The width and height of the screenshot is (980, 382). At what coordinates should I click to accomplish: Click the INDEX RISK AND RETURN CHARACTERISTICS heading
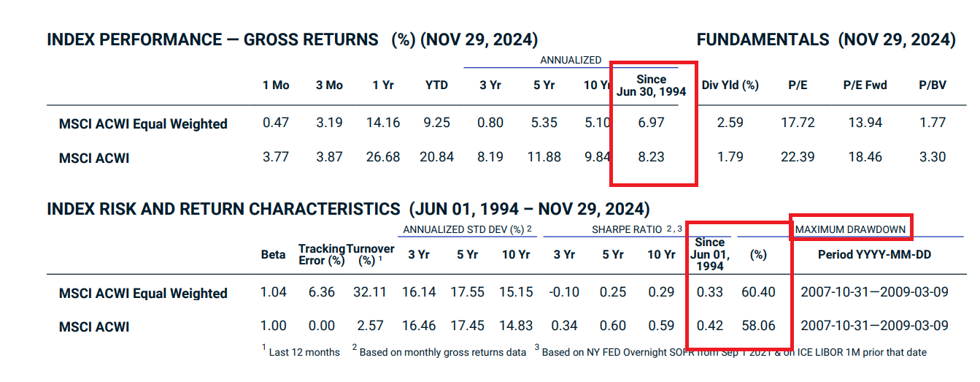[x=223, y=210]
